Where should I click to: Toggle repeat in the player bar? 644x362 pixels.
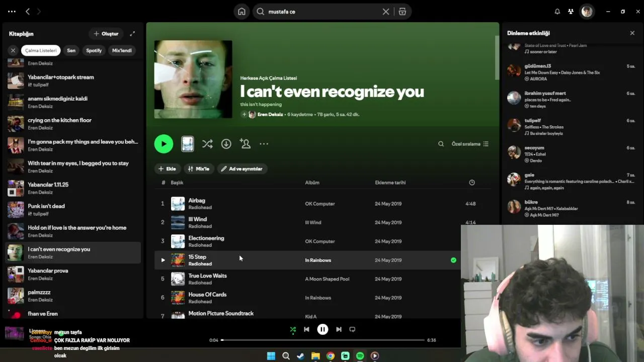352,329
